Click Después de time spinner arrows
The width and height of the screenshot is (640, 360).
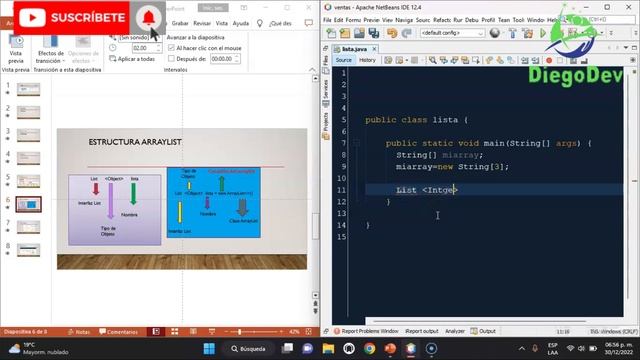coord(237,59)
